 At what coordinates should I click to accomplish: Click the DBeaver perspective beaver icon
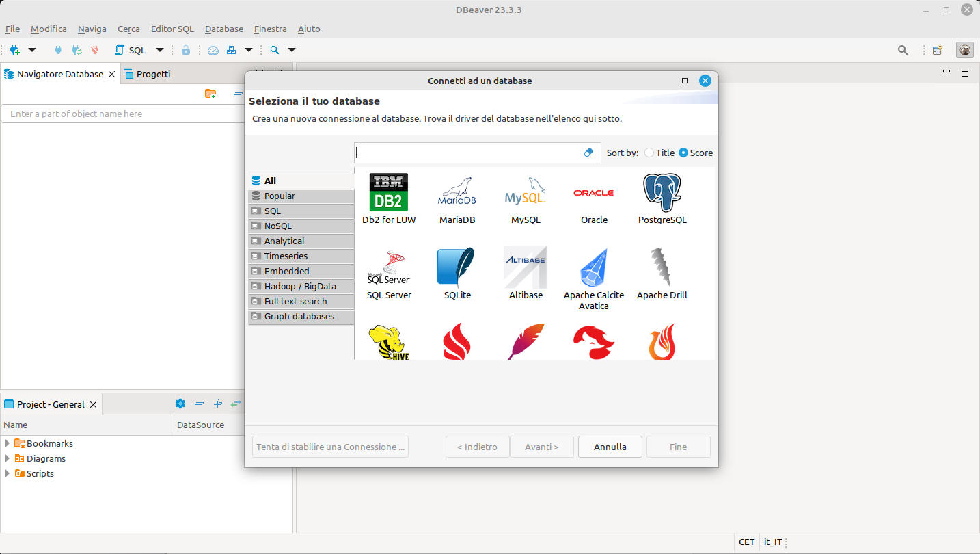[965, 50]
